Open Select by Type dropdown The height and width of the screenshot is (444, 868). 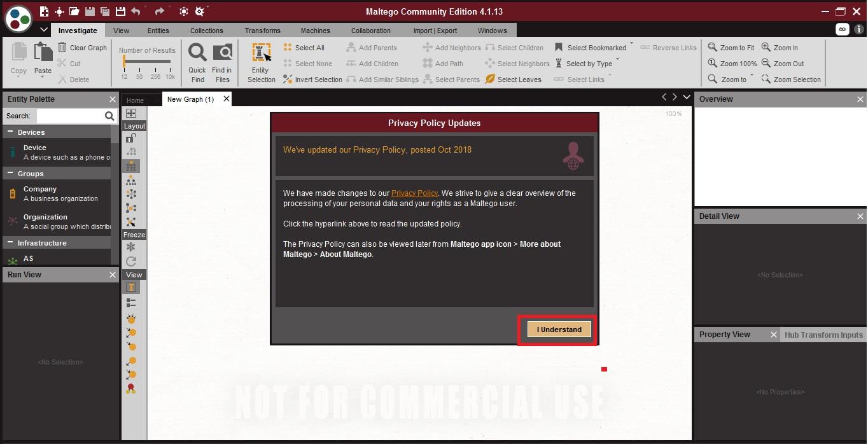(x=617, y=59)
